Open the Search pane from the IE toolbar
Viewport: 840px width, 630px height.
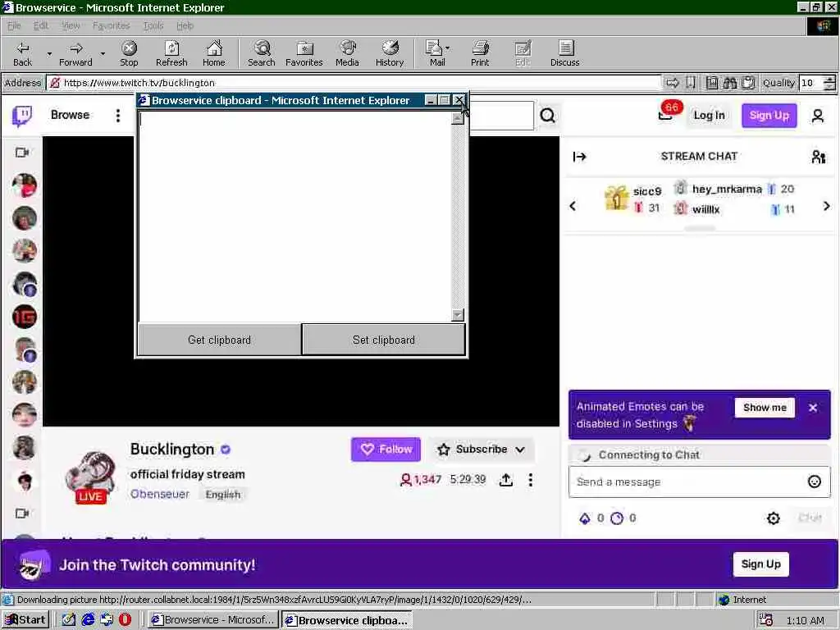(262, 54)
